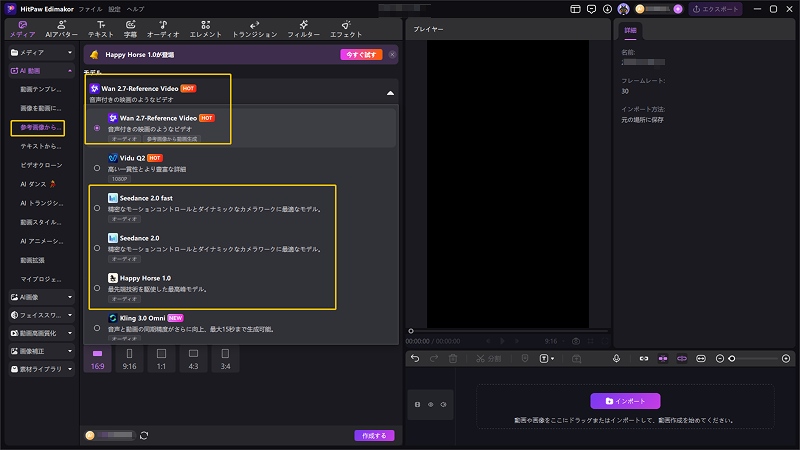Click the 今すぐ試す button on banner
Viewport: 800px width, 450px height.
coord(361,55)
